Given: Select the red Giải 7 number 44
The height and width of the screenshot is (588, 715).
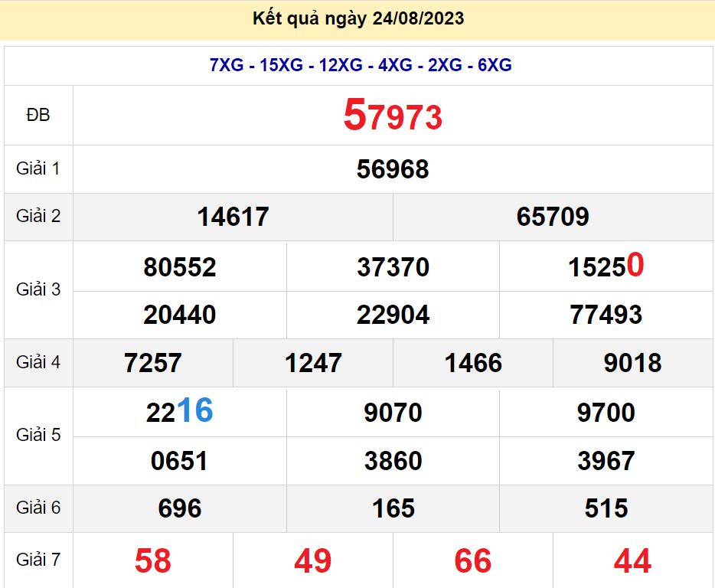Looking at the screenshot, I should click(x=634, y=560).
